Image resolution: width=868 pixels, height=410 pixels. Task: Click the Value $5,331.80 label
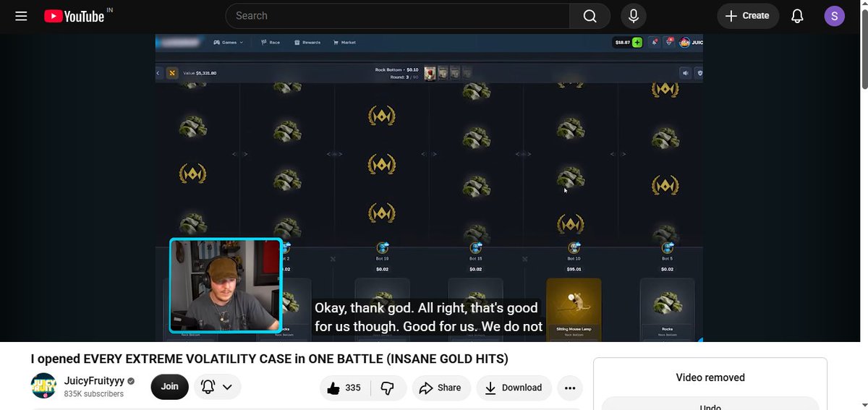(200, 73)
